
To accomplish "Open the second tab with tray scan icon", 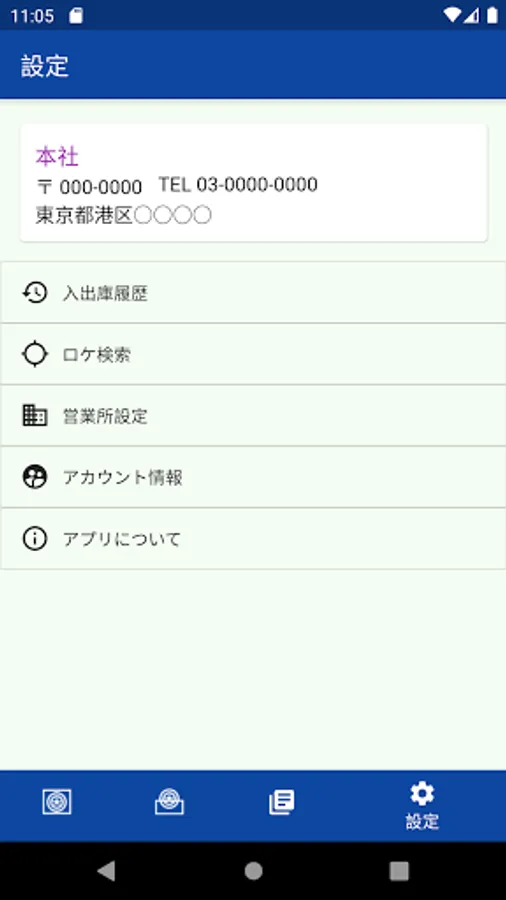I will pos(169,802).
